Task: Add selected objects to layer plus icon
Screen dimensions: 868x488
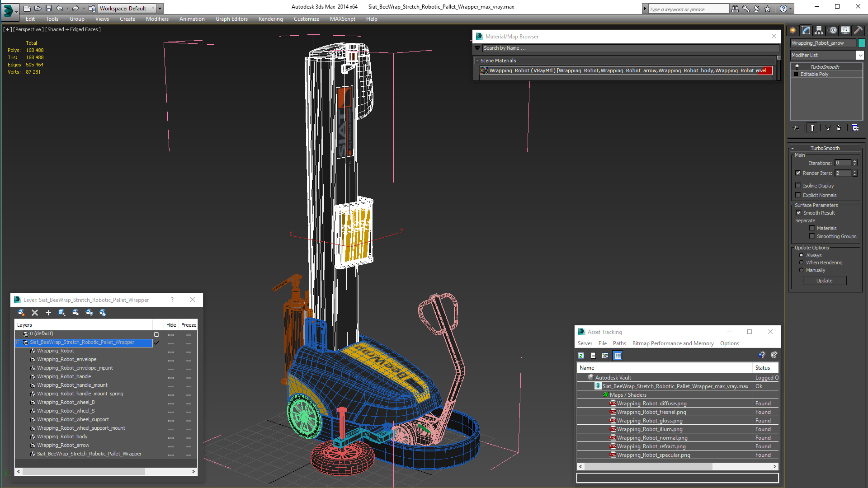Action: click(48, 313)
